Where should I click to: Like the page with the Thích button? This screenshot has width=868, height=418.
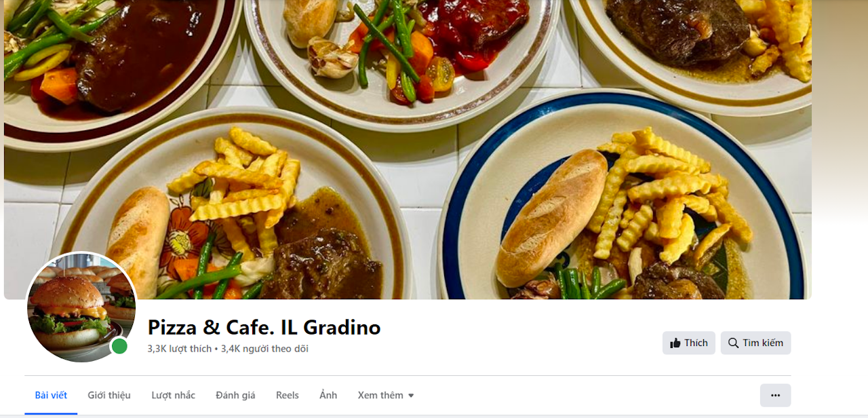pos(689,343)
